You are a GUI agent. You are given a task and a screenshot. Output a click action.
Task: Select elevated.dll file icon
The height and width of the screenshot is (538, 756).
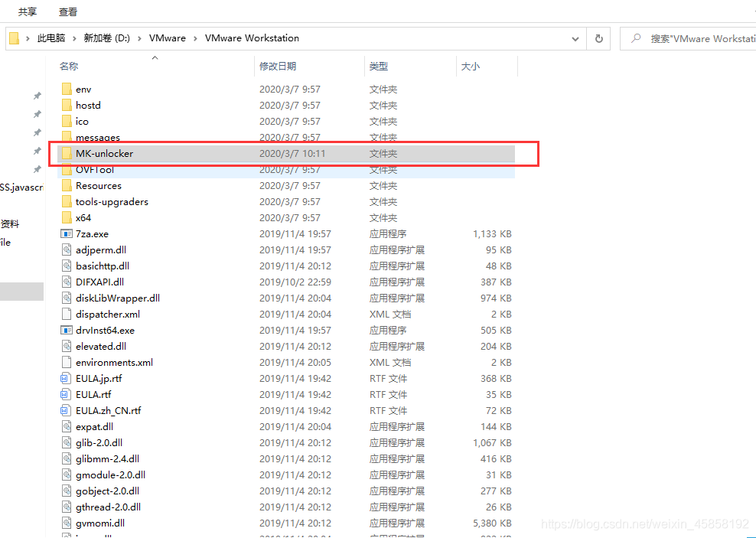click(x=67, y=346)
